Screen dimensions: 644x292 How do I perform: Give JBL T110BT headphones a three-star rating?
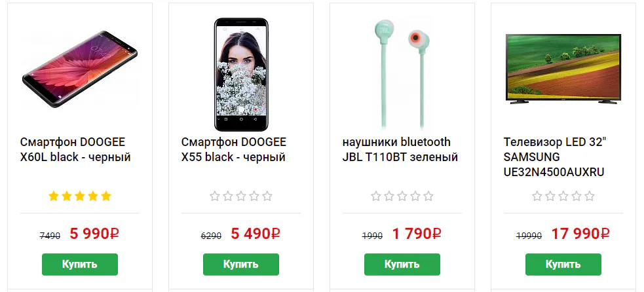(x=402, y=196)
